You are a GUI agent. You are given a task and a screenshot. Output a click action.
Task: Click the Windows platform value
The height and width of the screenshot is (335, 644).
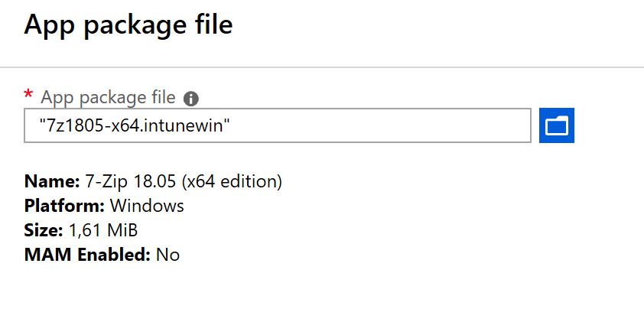147,206
